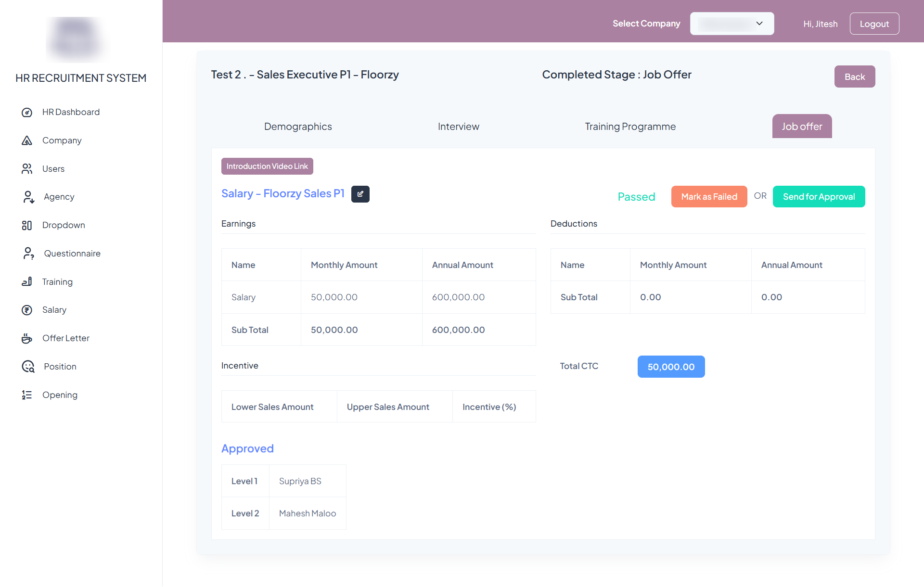
Task: Click the Users icon in sidebar
Action: click(x=27, y=169)
